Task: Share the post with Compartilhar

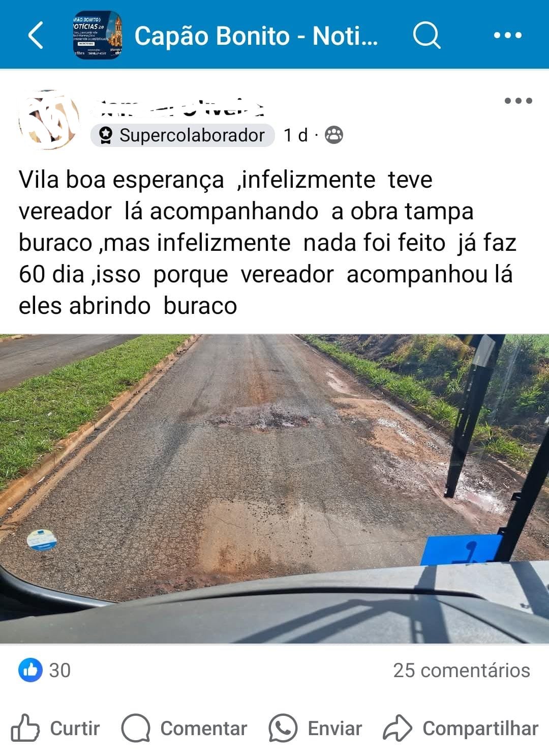Action: coord(461,728)
